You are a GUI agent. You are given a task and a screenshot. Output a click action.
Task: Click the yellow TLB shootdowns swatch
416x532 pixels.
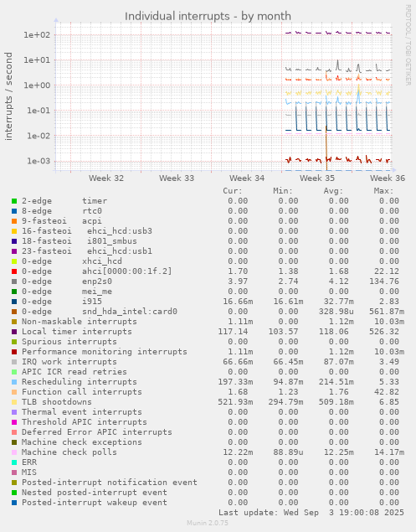pyautogui.click(x=14, y=402)
